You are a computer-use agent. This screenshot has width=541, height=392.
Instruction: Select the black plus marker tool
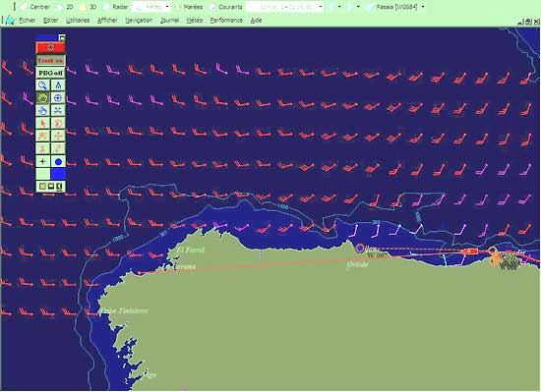coord(42,161)
